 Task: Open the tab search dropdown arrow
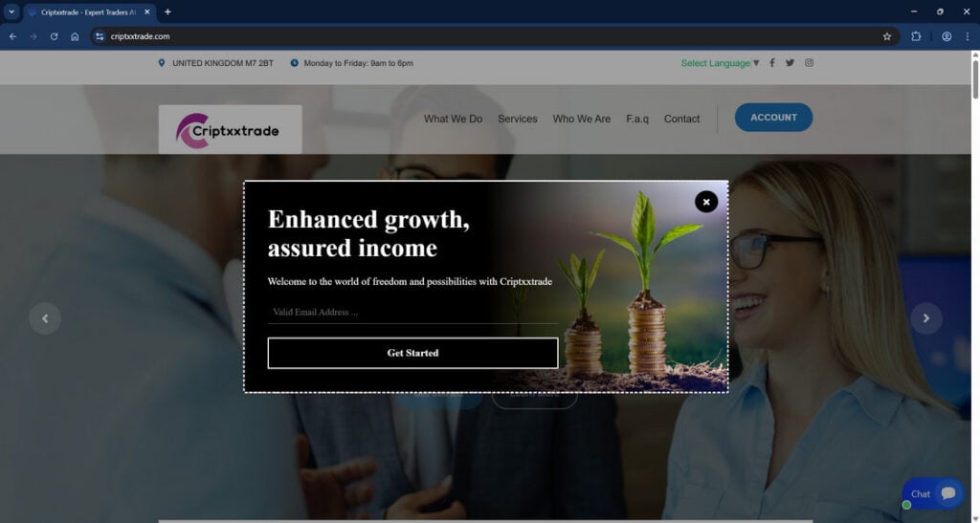tap(11, 11)
